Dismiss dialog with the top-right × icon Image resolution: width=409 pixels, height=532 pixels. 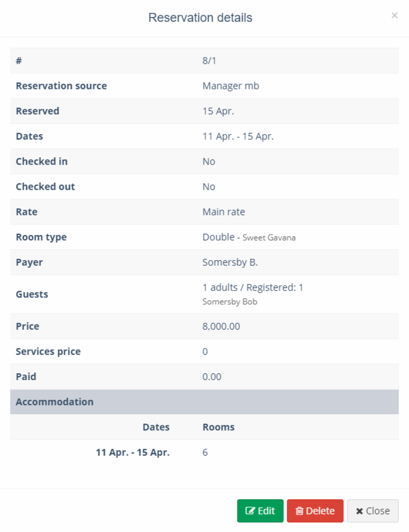[395, 15]
